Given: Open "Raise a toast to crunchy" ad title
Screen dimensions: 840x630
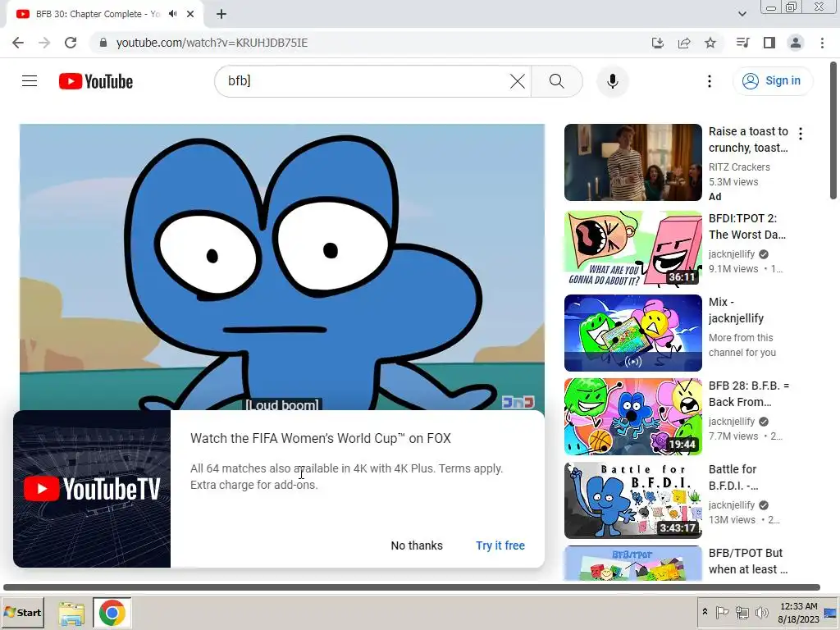Looking at the screenshot, I should [748, 139].
